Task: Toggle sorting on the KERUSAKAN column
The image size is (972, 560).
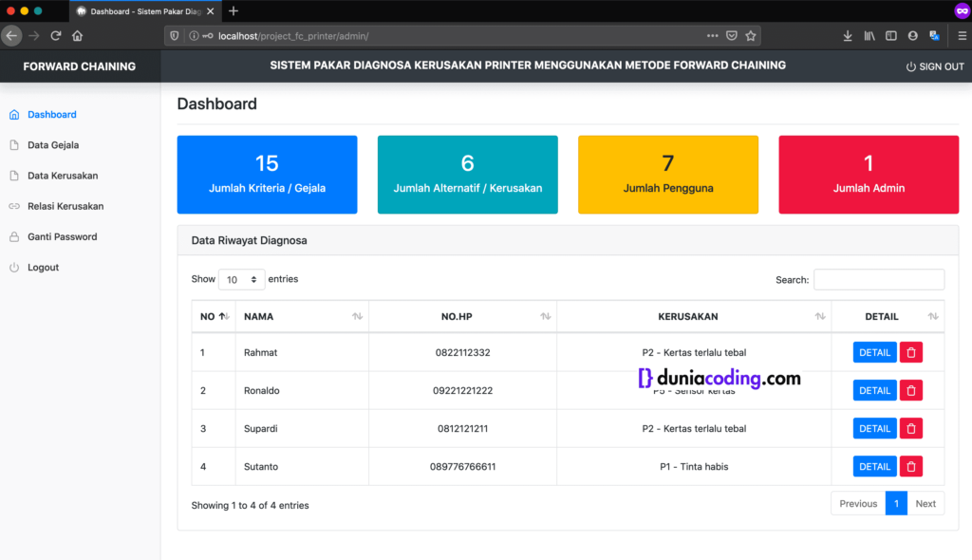Action: click(x=819, y=316)
